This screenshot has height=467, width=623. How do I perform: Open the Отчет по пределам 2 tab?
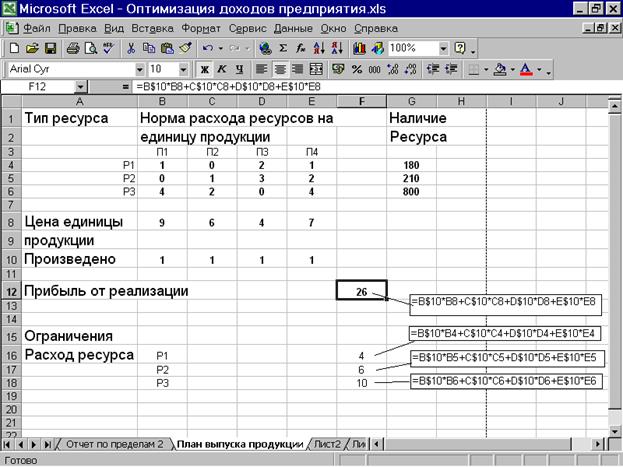[x=115, y=443]
